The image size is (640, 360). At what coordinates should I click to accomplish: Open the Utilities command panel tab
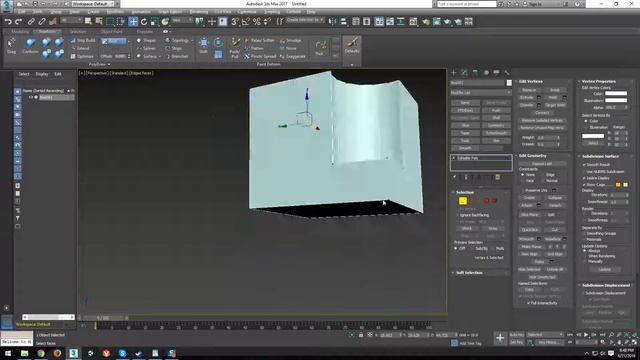coord(507,73)
